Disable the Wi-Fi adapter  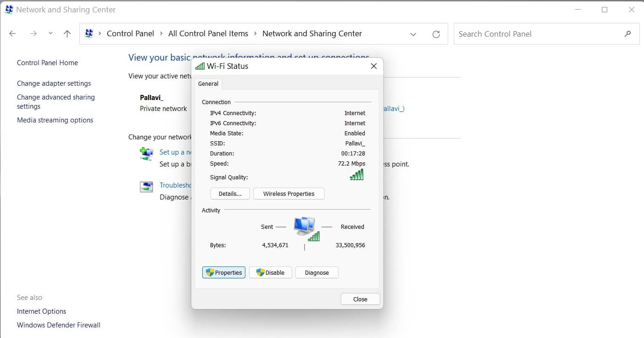coord(270,272)
